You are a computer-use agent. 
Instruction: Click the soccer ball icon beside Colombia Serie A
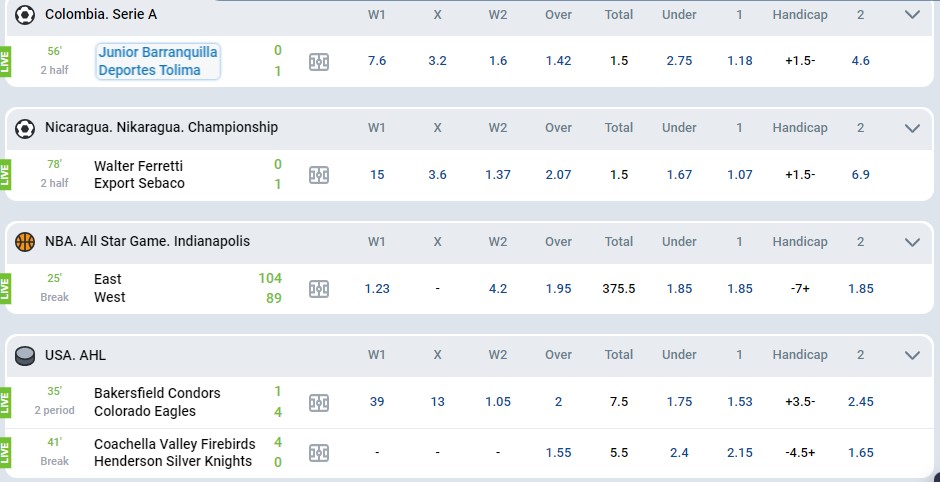(25, 14)
